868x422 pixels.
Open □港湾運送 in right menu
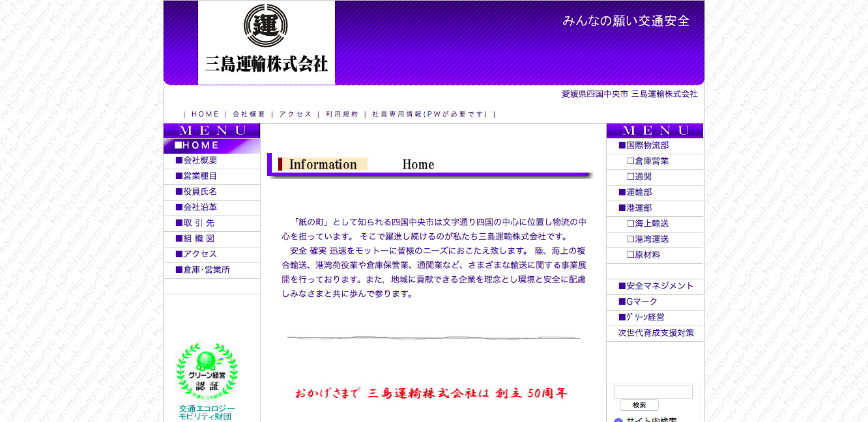click(655, 239)
